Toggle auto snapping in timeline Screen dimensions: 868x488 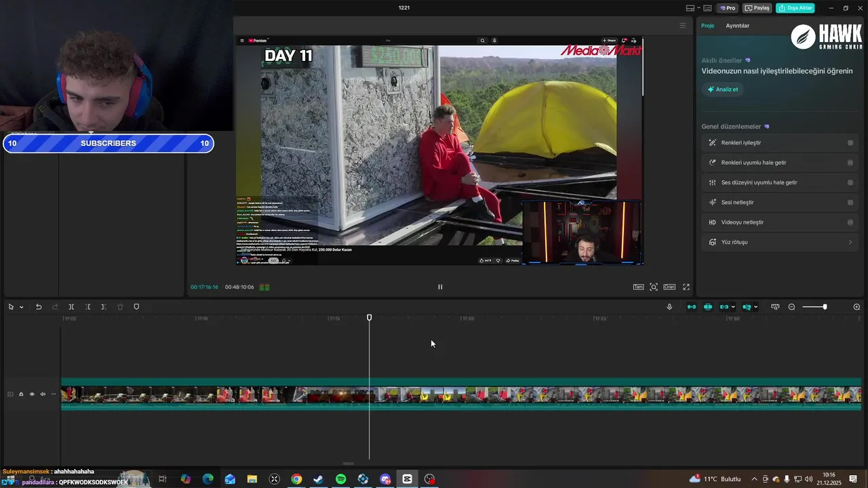[x=708, y=307]
